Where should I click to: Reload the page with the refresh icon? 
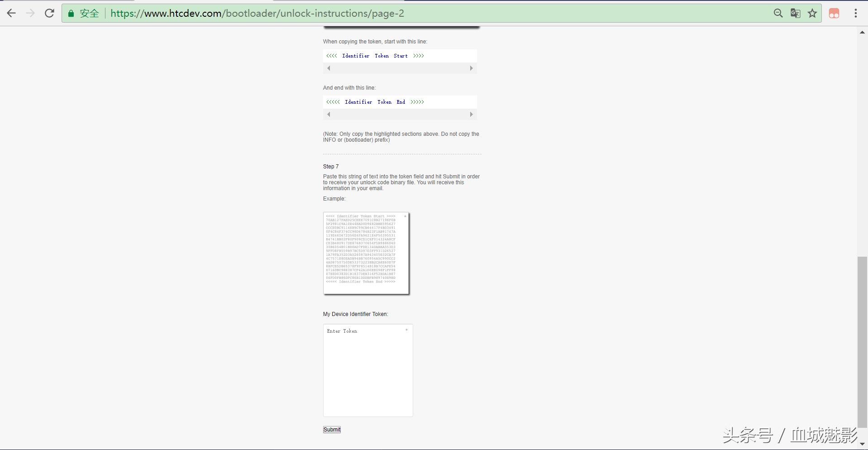(x=49, y=13)
